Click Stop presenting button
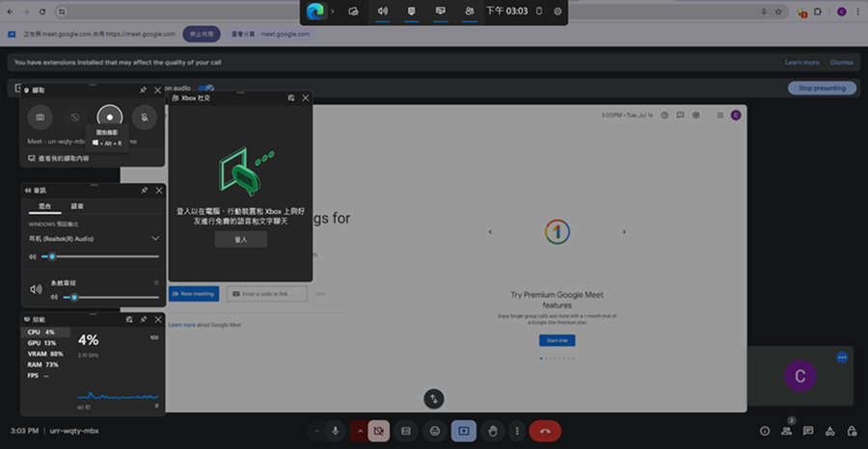Image resolution: width=868 pixels, height=449 pixels. tap(822, 88)
